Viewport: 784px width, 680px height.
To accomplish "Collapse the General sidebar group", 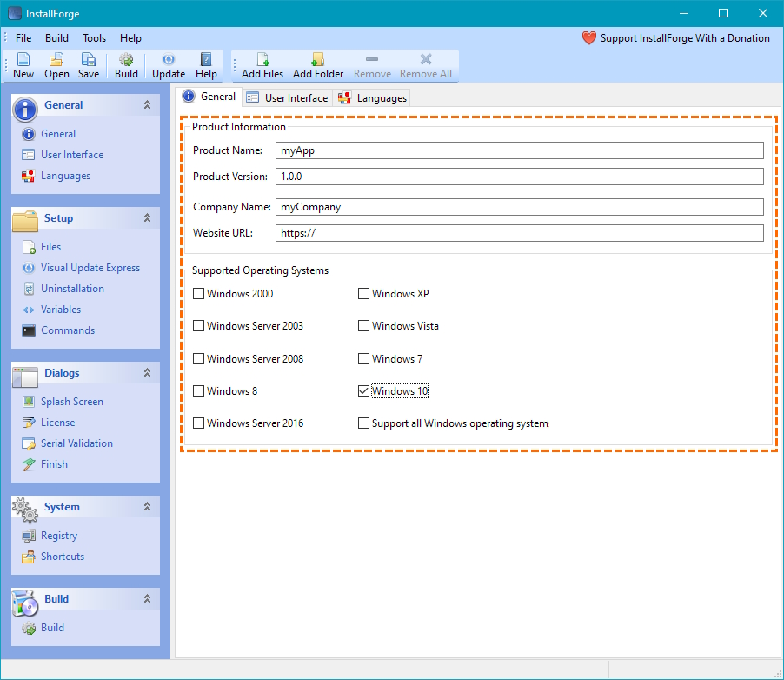I will pyautogui.click(x=147, y=104).
